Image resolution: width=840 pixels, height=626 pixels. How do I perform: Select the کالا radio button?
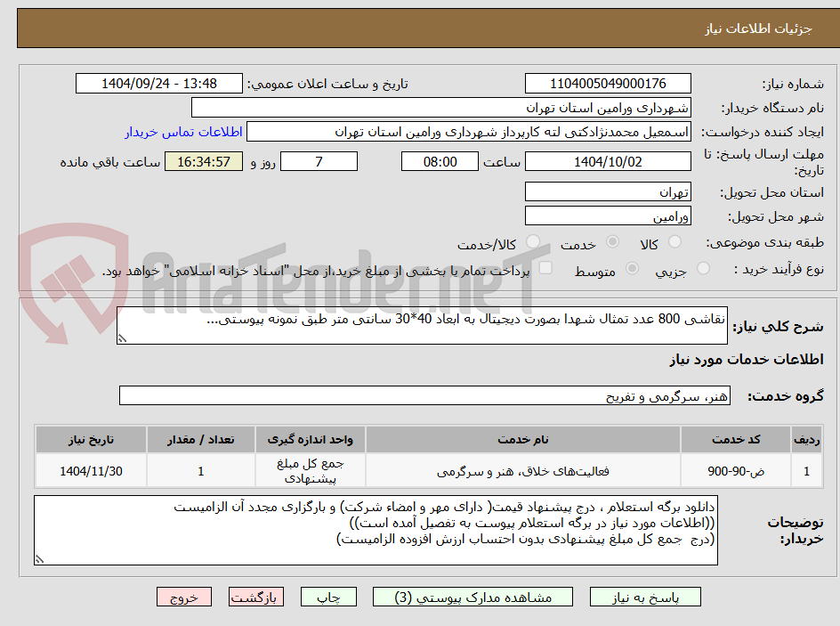point(675,240)
